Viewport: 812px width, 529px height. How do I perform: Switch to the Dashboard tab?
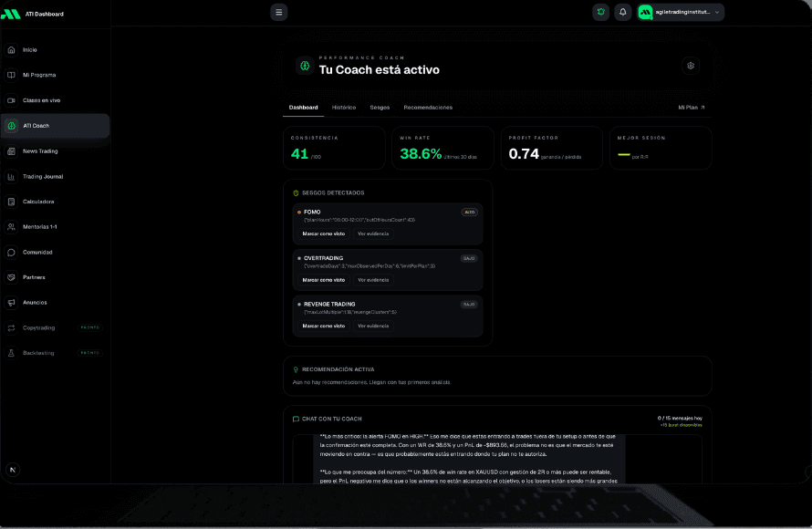pyautogui.click(x=304, y=108)
